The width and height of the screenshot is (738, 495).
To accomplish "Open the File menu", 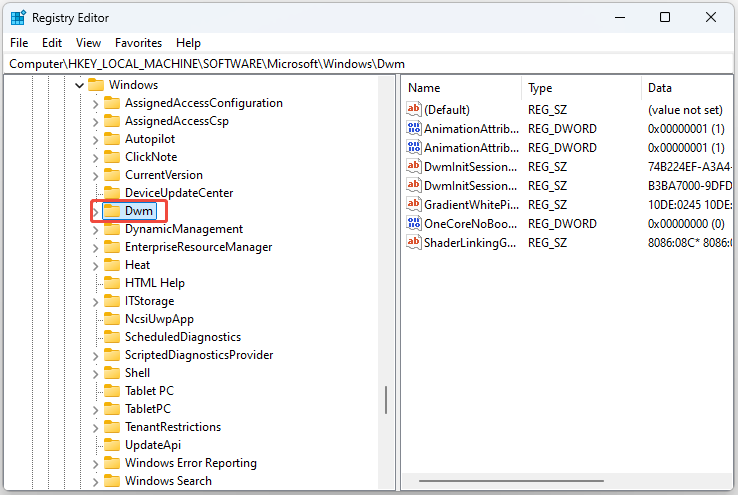I will [x=19, y=43].
